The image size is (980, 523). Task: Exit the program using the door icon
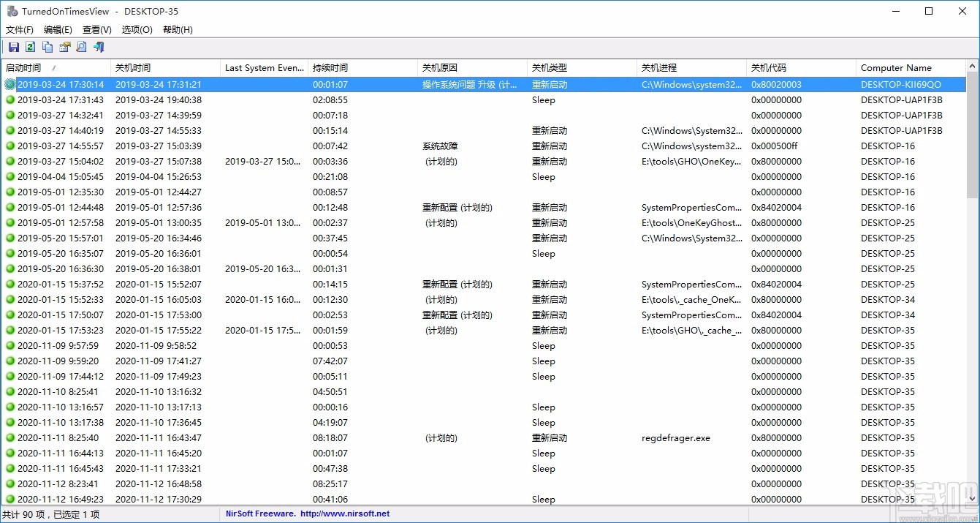[98, 47]
